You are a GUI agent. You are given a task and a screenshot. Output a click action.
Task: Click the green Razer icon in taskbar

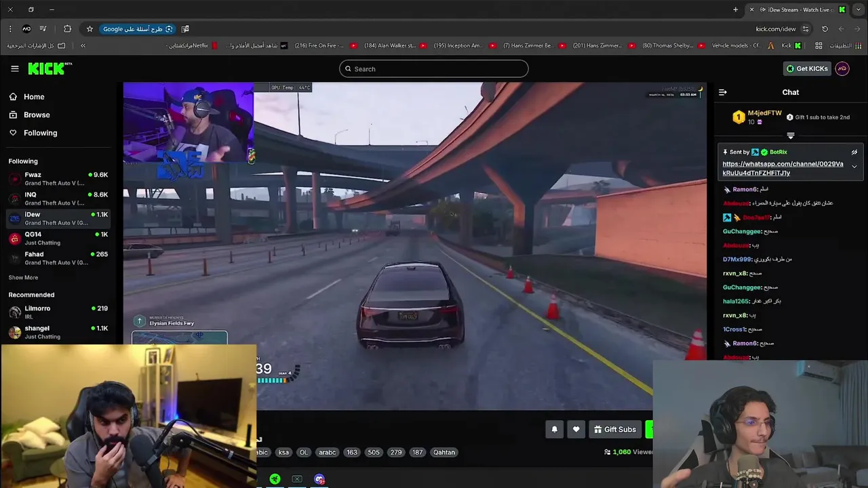(275, 479)
